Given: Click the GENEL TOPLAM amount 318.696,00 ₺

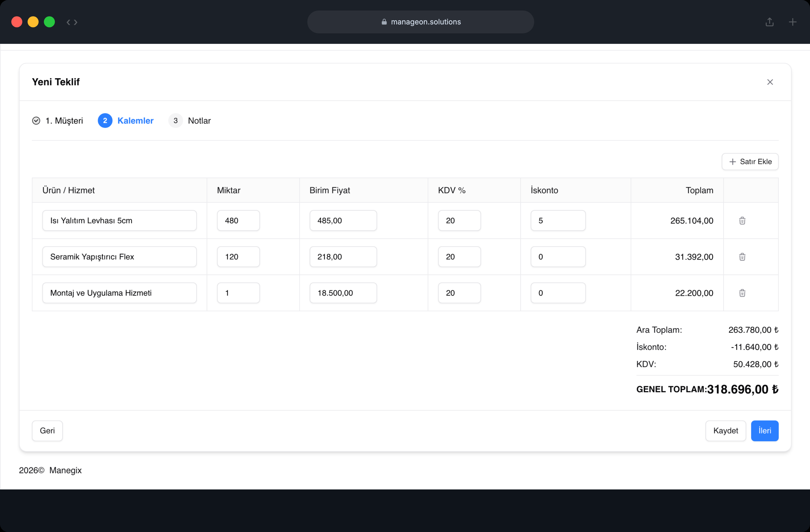Looking at the screenshot, I should [x=742, y=389].
